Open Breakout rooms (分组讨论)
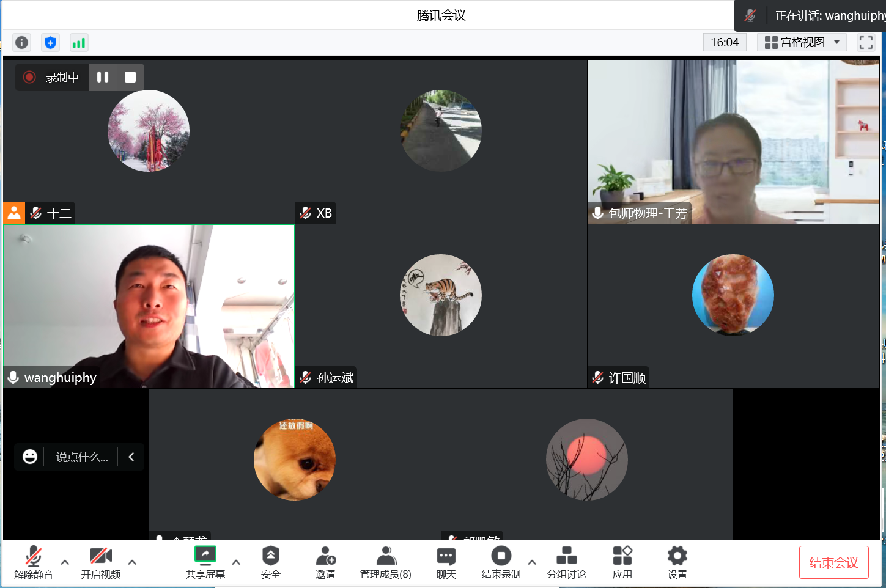Image resolution: width=886 pixels, height=588 pixels. point(566,562)
